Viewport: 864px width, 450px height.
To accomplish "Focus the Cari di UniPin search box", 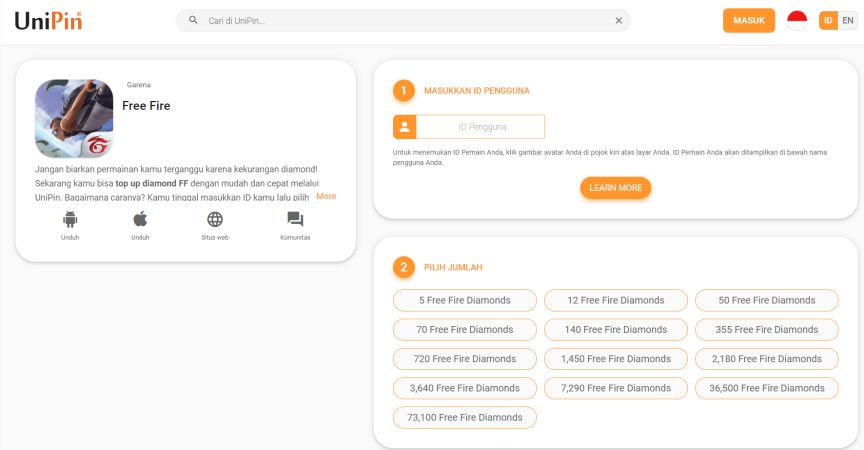I will click(403, 20).
